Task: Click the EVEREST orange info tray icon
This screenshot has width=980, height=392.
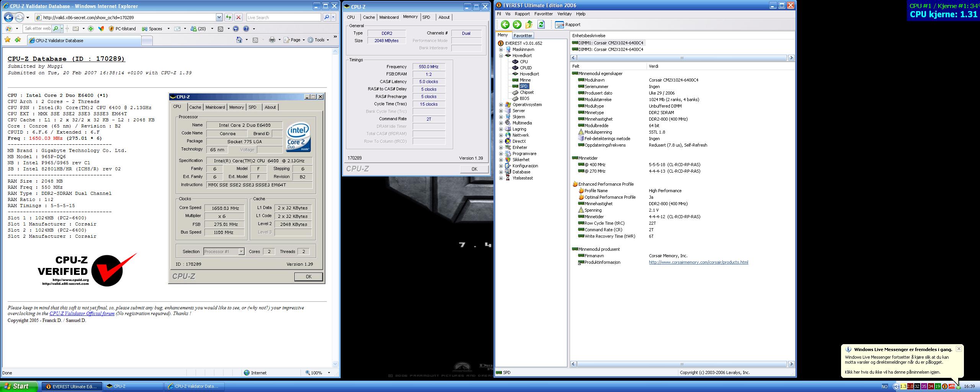Action: point(945,386)
